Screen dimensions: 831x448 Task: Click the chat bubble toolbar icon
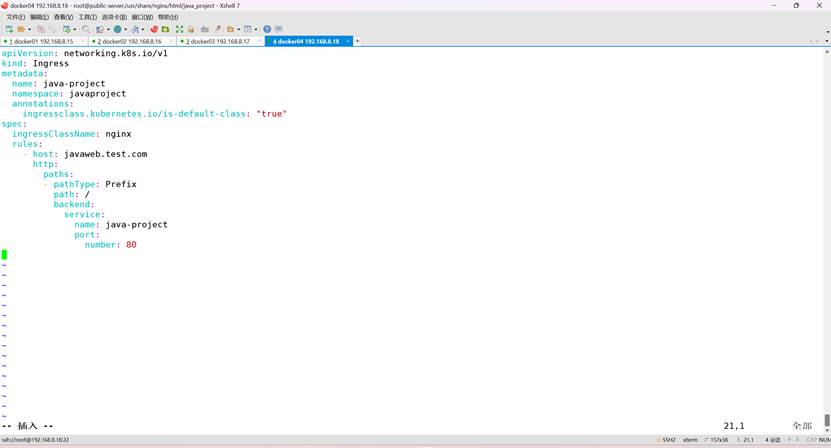tap(279, 29)
